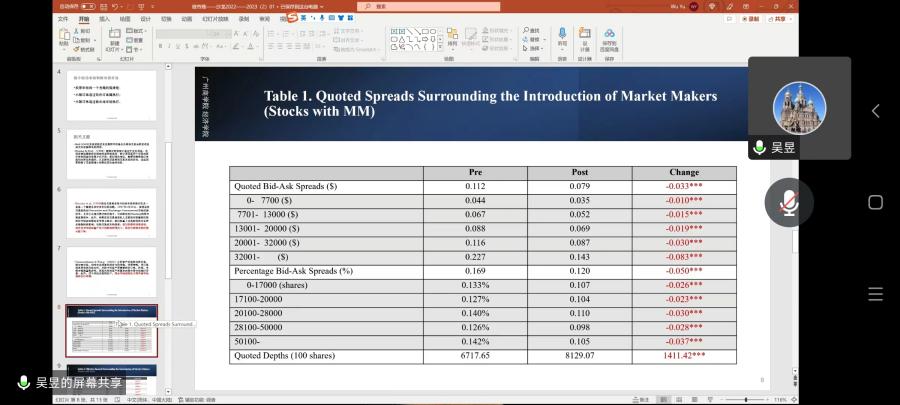Open the File menu tab

tap(63, 18)
